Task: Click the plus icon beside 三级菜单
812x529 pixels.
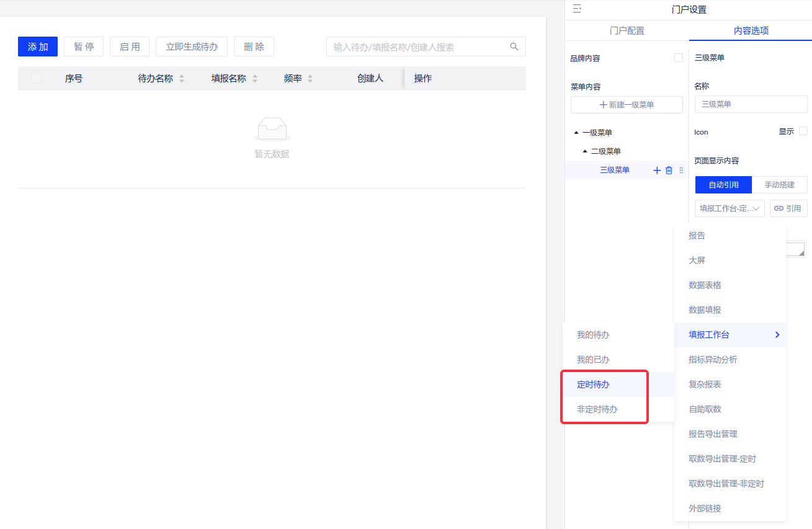Action: tap(657, 171)
